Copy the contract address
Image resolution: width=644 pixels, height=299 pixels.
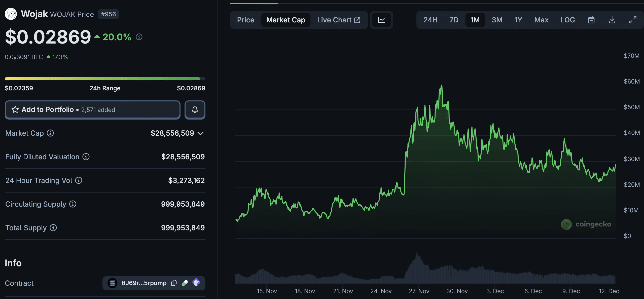pyautogui.click(x=174, y=283)
